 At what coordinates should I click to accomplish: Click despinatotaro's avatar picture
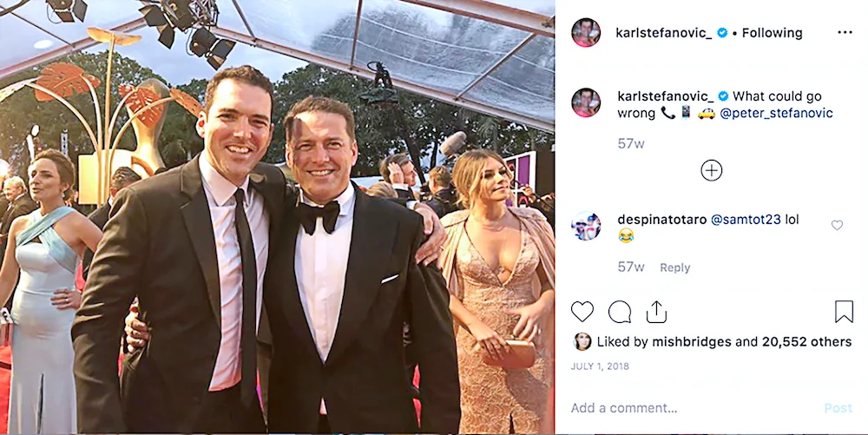586,226
